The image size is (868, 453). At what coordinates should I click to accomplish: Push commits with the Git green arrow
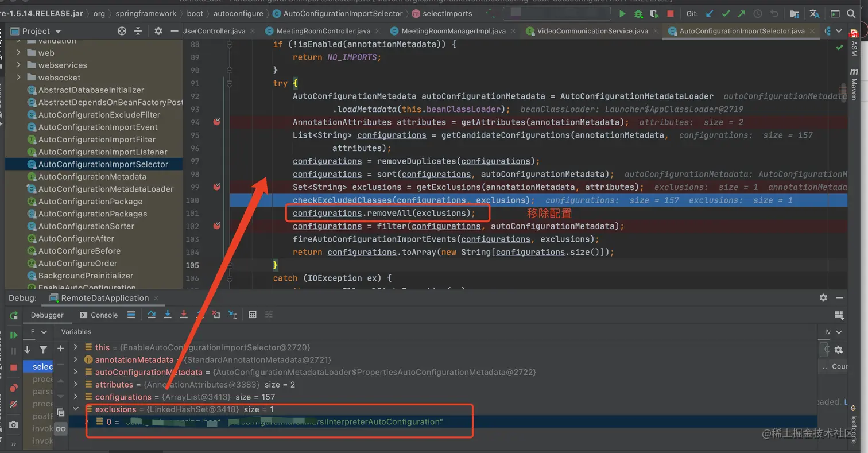[x=742, y=14]
